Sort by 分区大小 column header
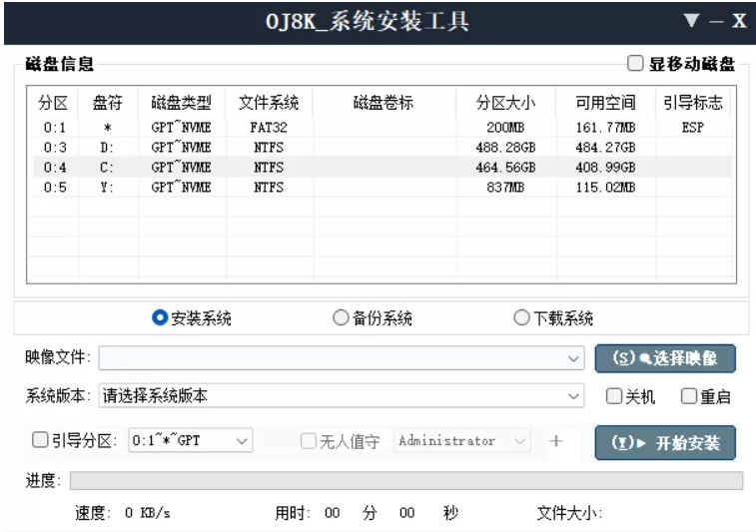The height and width of the screenshot is (532, 756). pos(505,103)
